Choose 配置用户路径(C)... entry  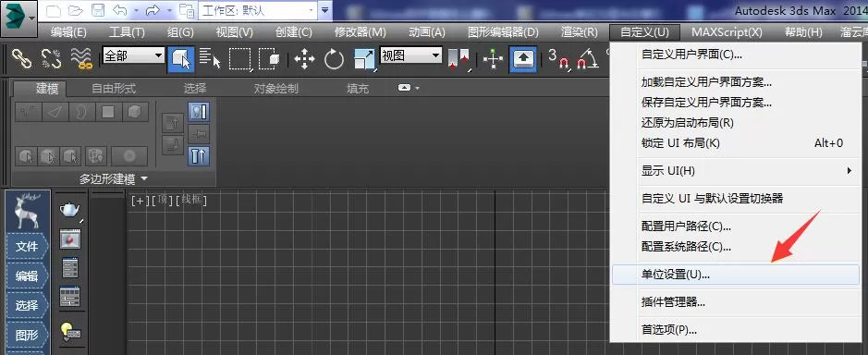736,226
